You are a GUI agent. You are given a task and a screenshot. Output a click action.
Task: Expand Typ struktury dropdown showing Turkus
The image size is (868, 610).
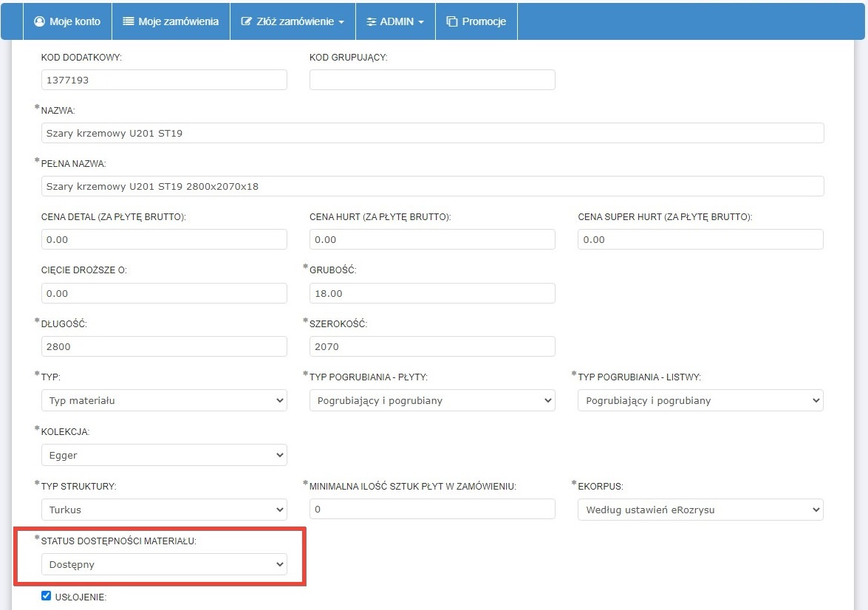tap(164, 510)
